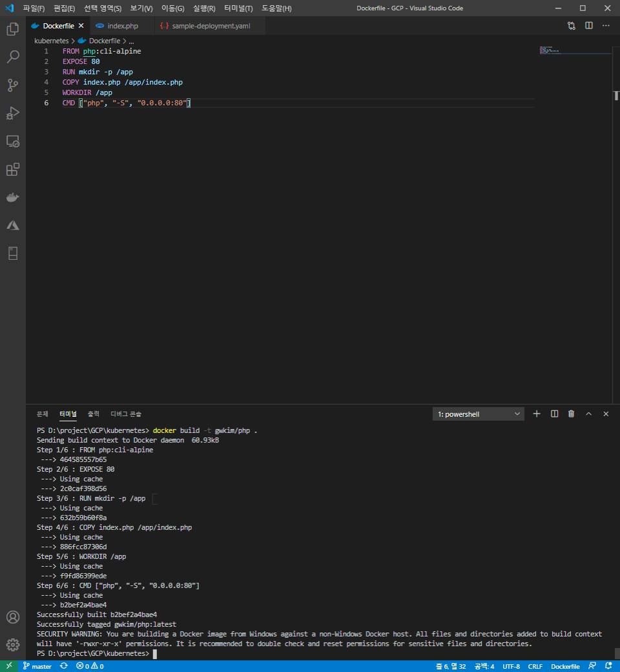Split the terminal panel
Viewport: 620px width, 672px height.
(554, 414)
